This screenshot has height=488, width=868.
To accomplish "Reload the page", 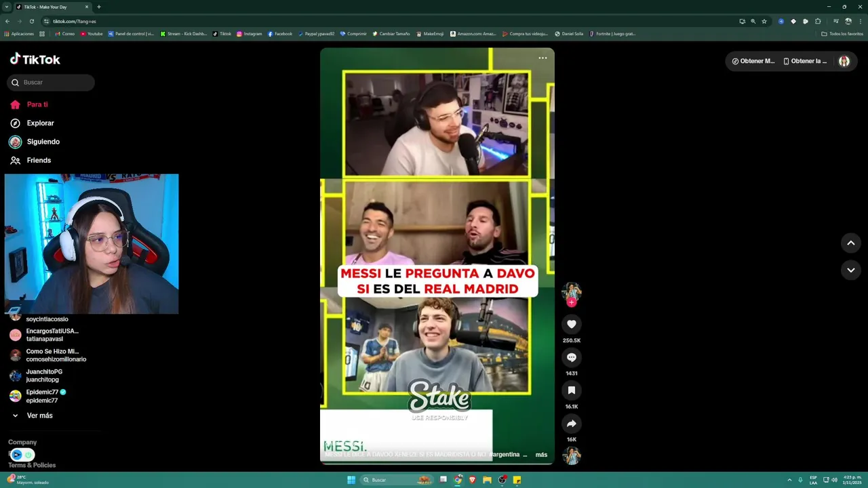I will click(31, 21).
